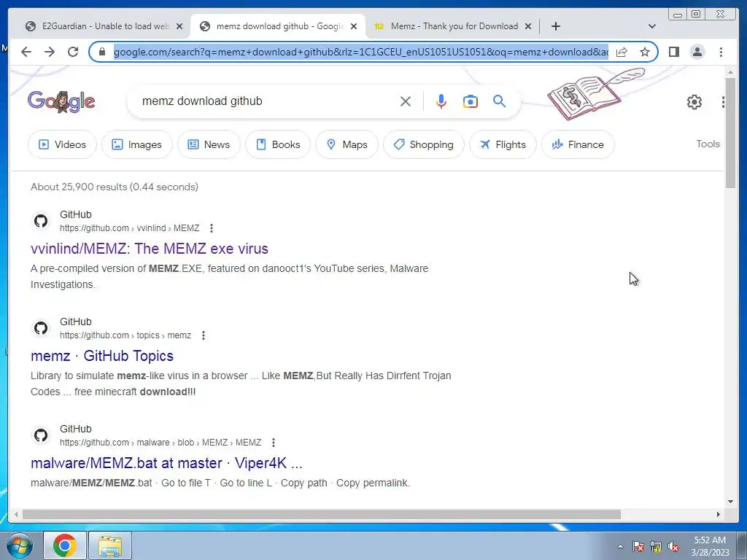Image resolution: width=747 pixels, height=560 pixels.
Task: Start a voice search with the microphone
Action: click(x=441, y=101)
